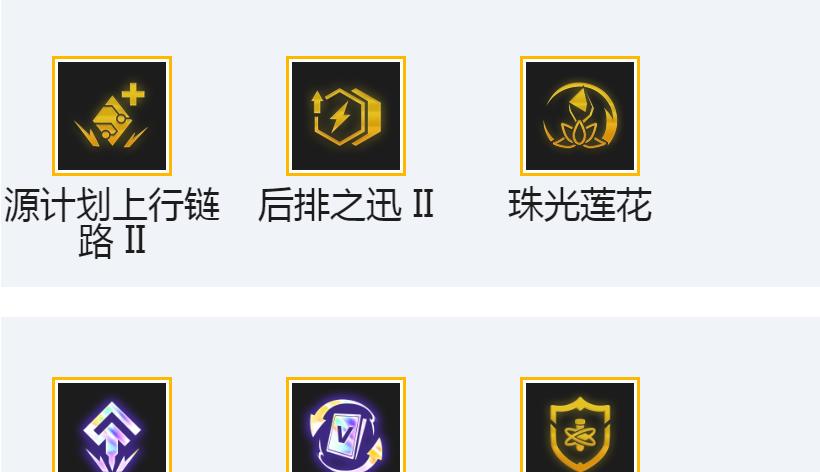Click the gold border of the lotus tile
The width and height of the screenshot is (820, 472).
[x=579, y=59]
